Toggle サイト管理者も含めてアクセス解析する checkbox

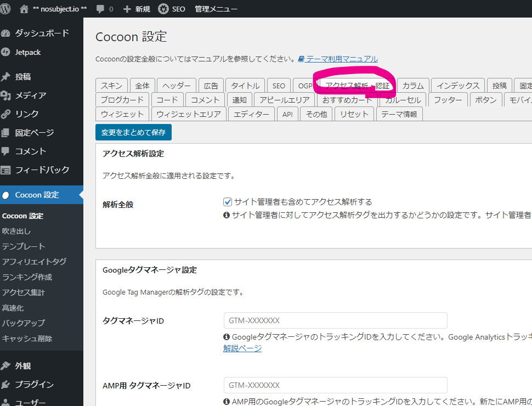[x=227, y=202]
